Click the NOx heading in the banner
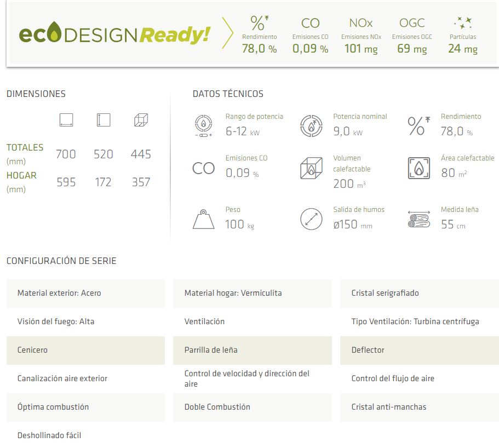The height and width of the screenshot is (448, 499). (x=361, y=23)
